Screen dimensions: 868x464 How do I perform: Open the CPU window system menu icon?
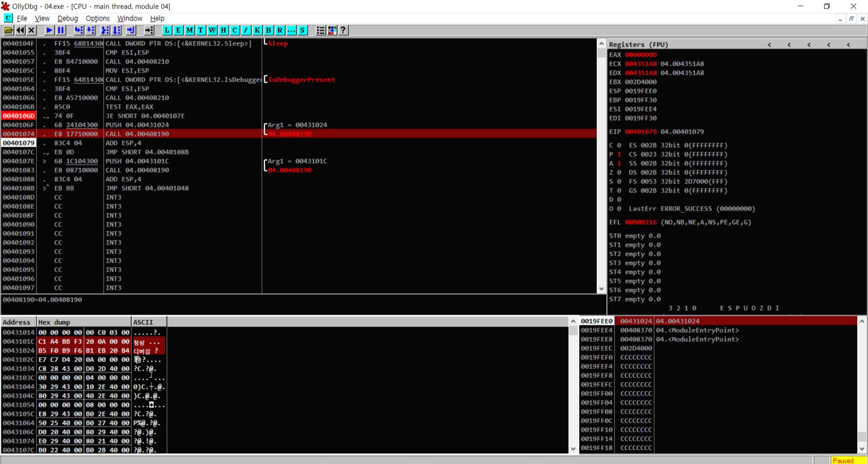(x=8, y=18)
